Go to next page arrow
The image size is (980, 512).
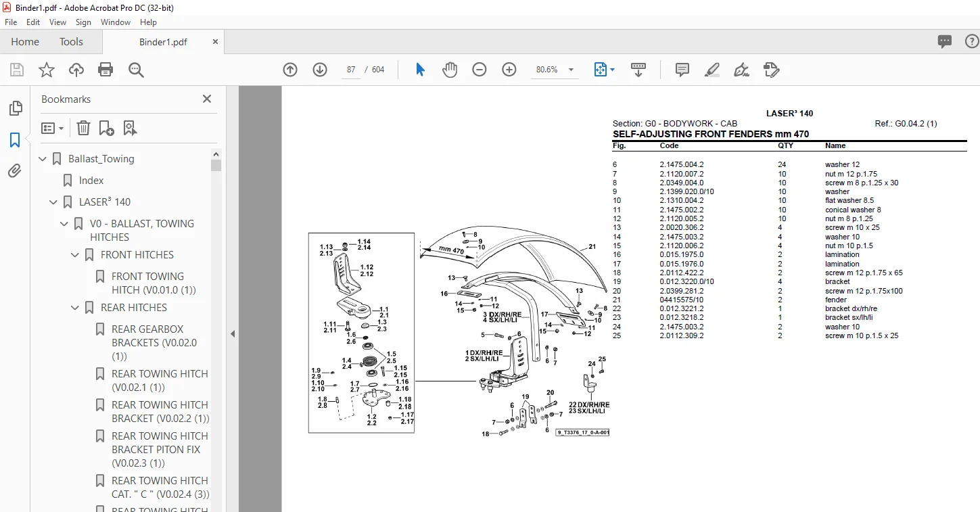click(320, 70)
